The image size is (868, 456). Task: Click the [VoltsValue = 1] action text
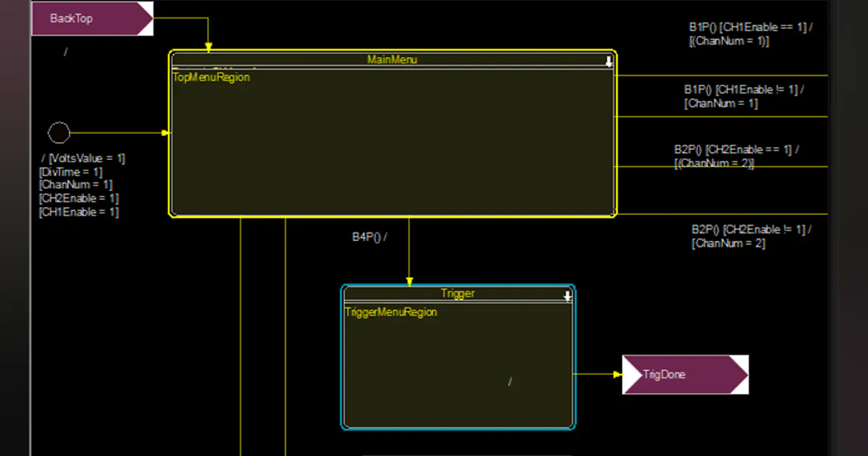pyautogui.click(x=87, y=158)
